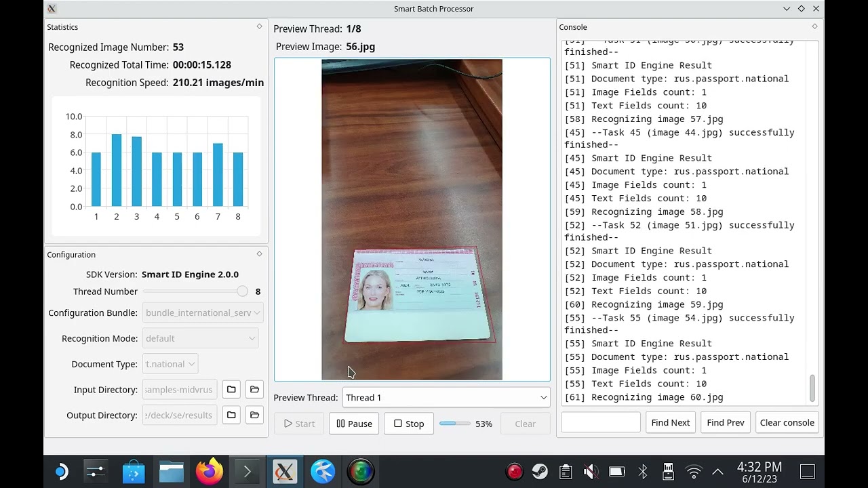This screenshot has height=488, width=868.
Task: Expand the Document Type dropdown
Action: tap(170, 364)
